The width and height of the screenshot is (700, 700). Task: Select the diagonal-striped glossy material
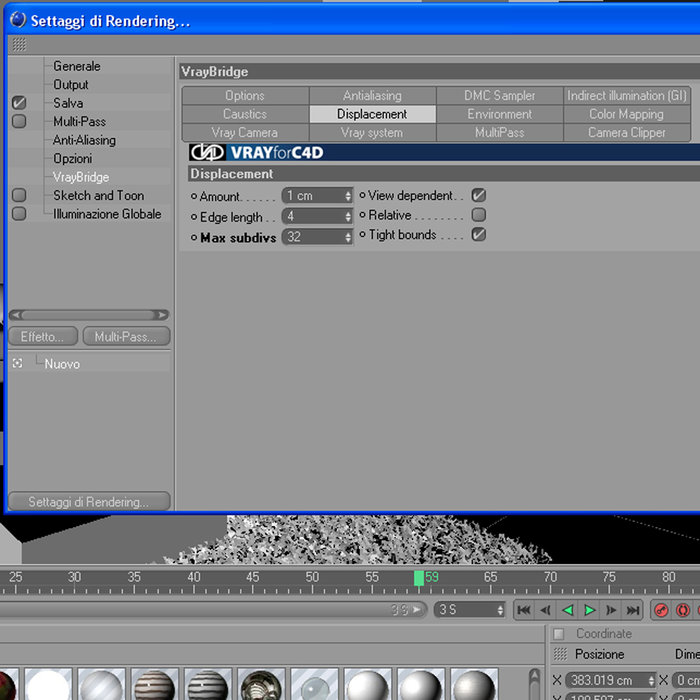point(101,684)
